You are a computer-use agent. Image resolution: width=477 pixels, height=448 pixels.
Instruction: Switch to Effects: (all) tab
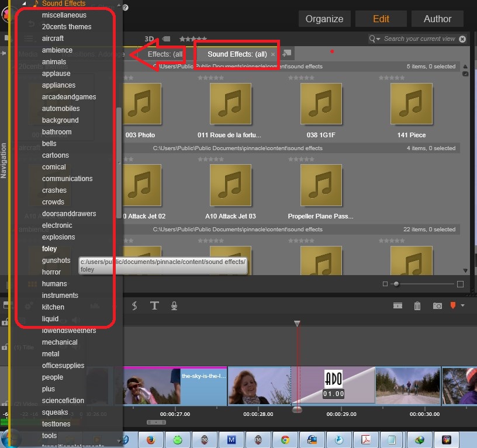click(165, 54)
